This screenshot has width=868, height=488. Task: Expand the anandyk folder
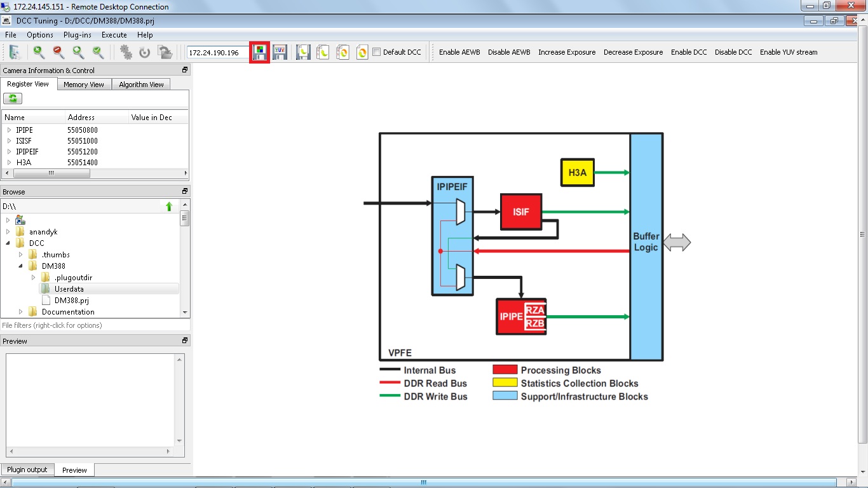coord(8,232)
